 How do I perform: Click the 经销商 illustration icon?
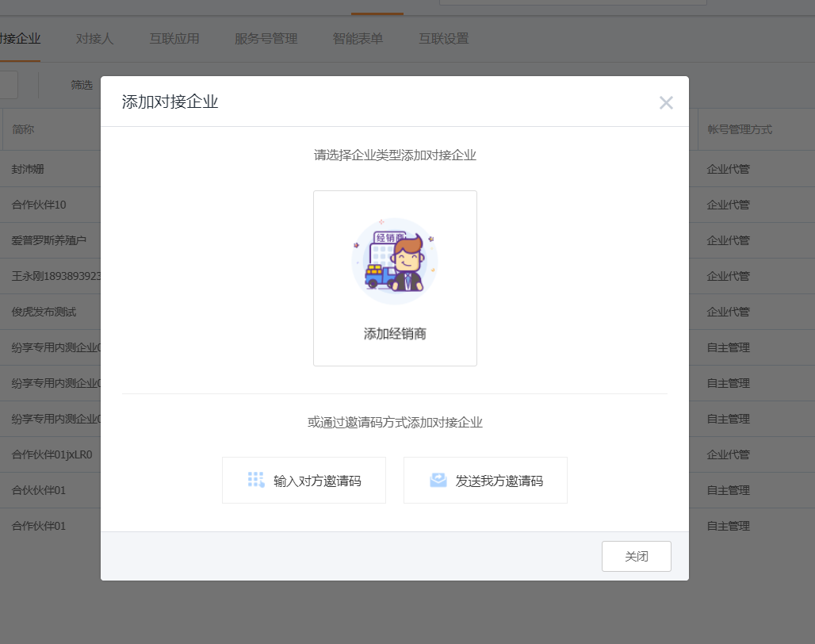click(x=395, y=261)
